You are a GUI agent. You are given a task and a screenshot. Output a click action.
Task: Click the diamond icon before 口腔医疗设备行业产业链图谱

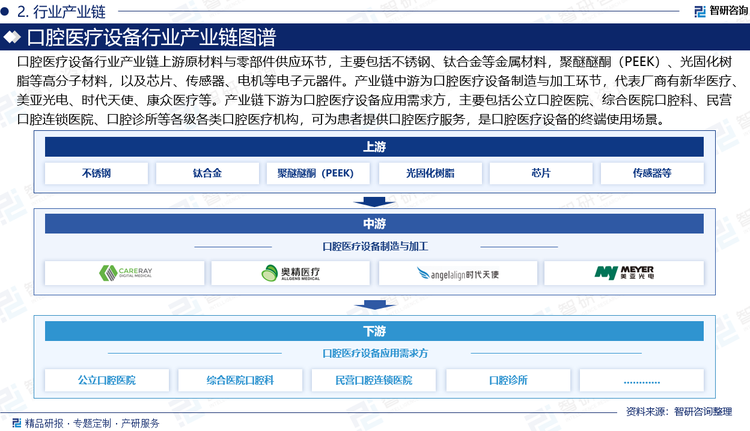click(x=12, y=37)
